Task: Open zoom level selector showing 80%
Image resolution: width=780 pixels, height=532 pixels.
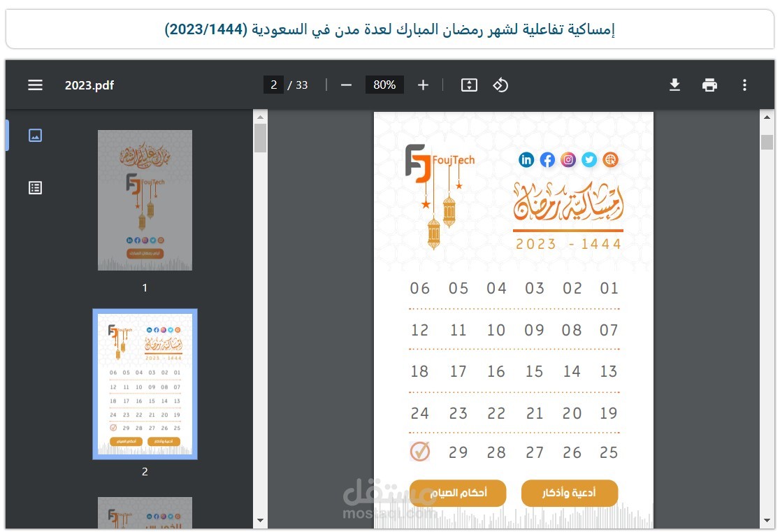Action: click(x=384, y=85)
